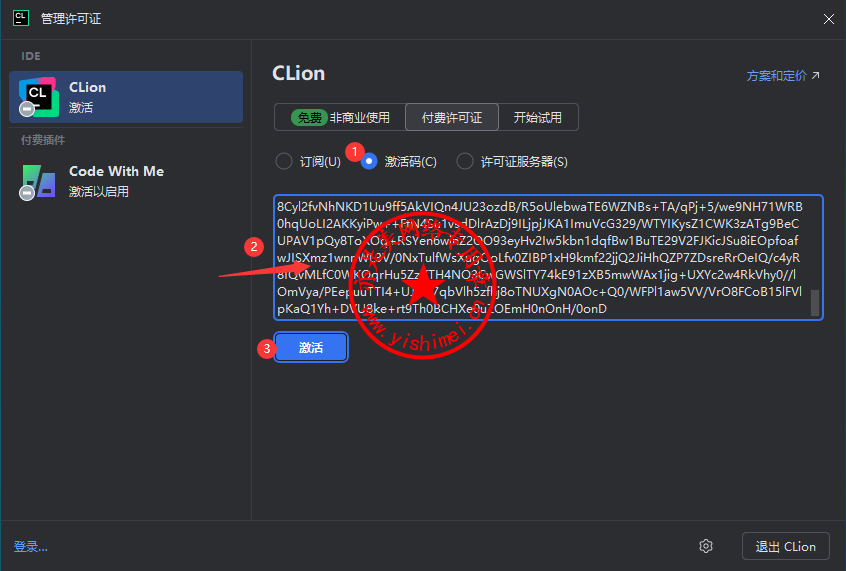Click the 激活 button
This screenshot has width=846, height=571.
pos(311,347)
